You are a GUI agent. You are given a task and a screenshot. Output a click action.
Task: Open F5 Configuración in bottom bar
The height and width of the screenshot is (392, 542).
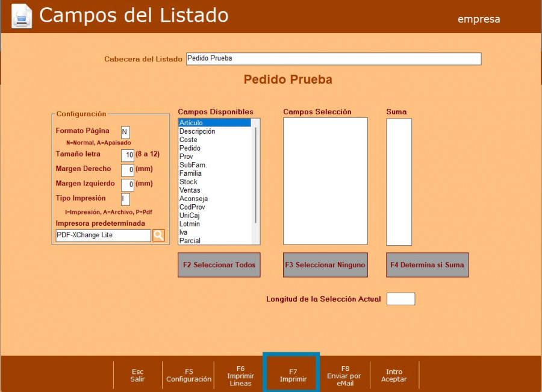[x=188, y=375]
